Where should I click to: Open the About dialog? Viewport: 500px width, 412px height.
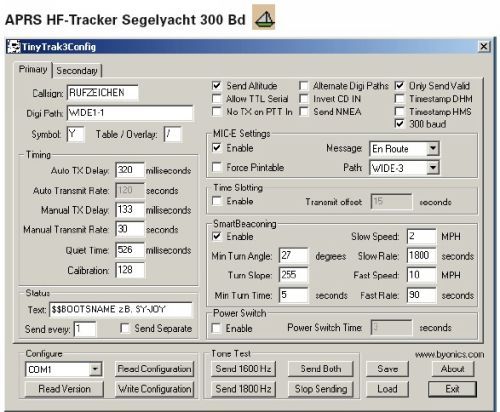[x=452, y=369]
